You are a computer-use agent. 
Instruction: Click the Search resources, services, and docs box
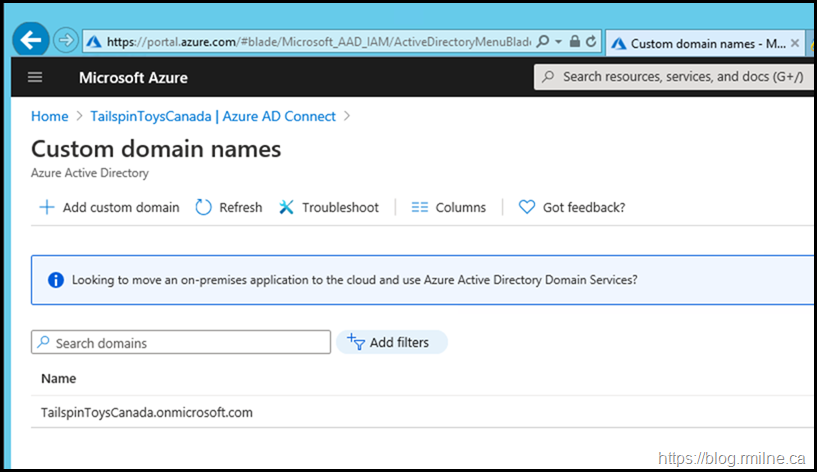(x=675, y=77)
